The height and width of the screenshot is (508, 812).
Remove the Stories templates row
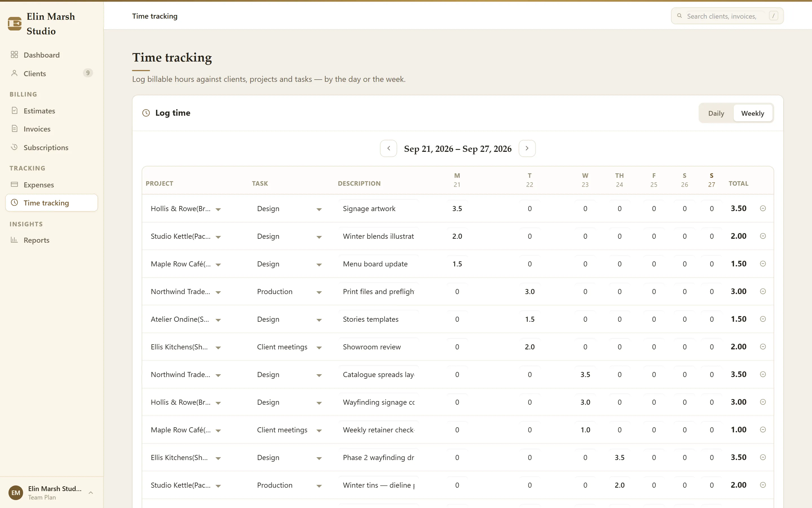763,319
